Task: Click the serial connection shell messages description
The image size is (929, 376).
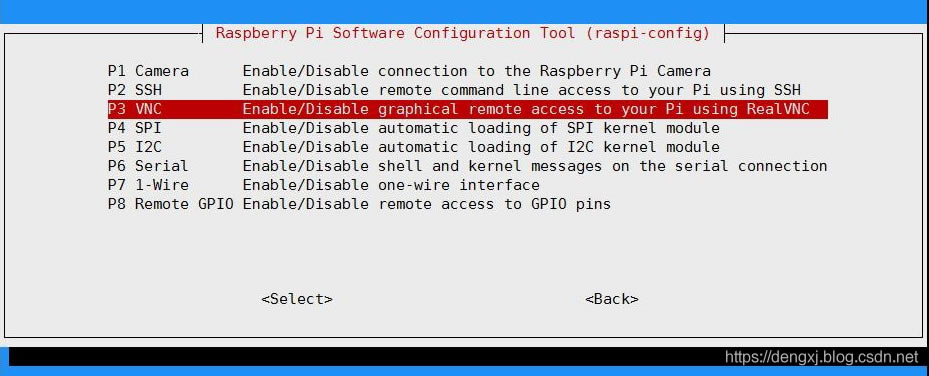Action: pos(535,166)
